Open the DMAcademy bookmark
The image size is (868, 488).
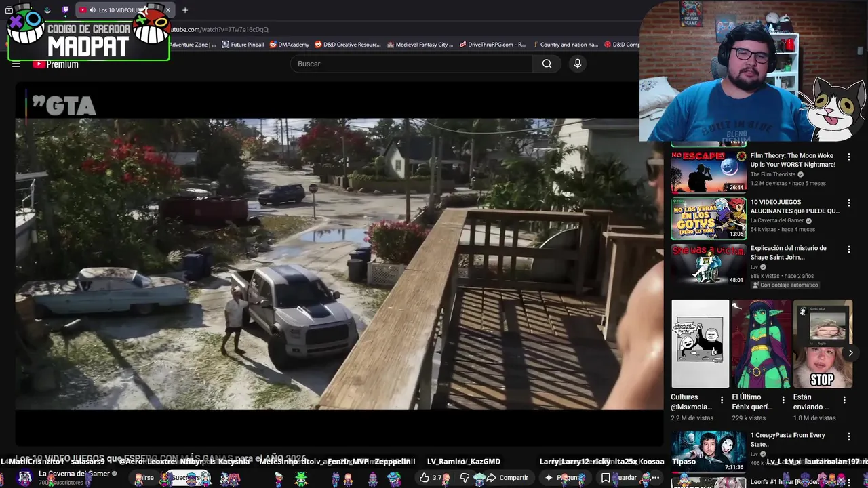pos(289,45)
